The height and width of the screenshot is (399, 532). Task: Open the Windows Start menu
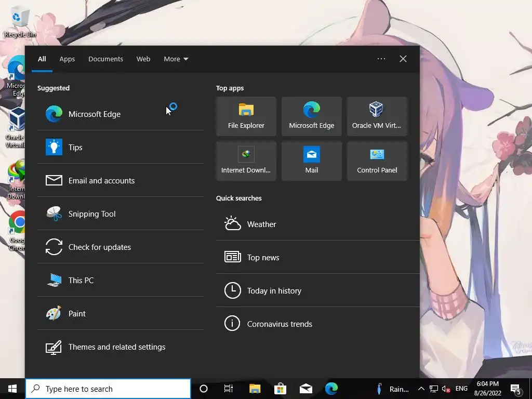coord(12,389)
